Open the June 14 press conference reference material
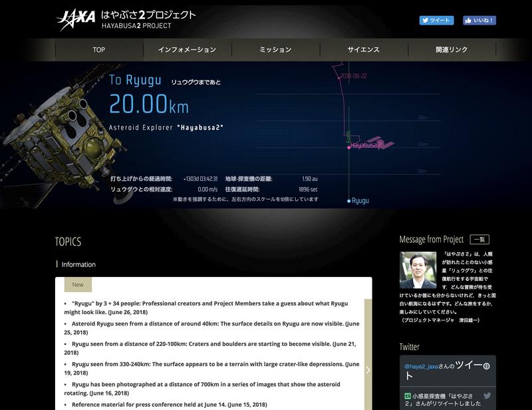532x410 pixels. point(170,405)
